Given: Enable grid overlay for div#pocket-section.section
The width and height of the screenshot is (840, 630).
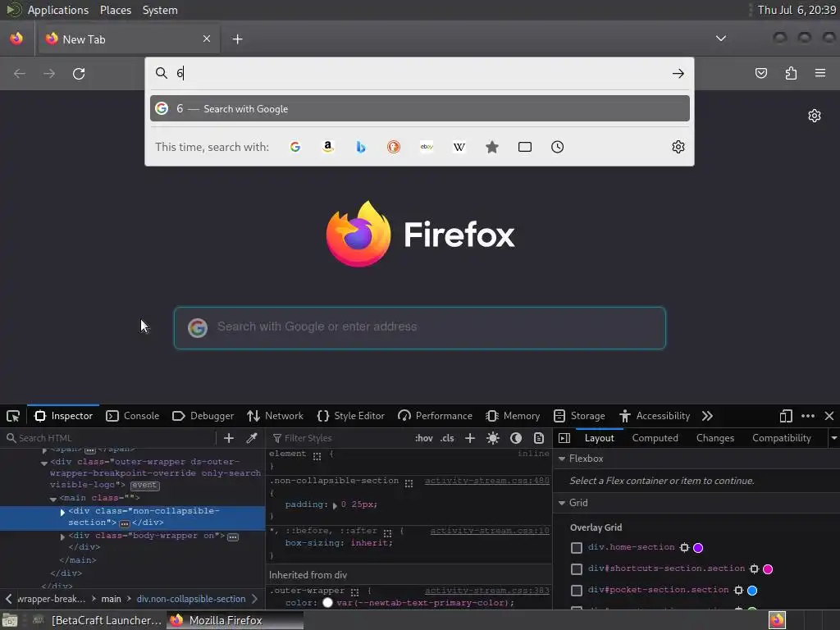Looking at the screenshot, I should coord(577,591).
